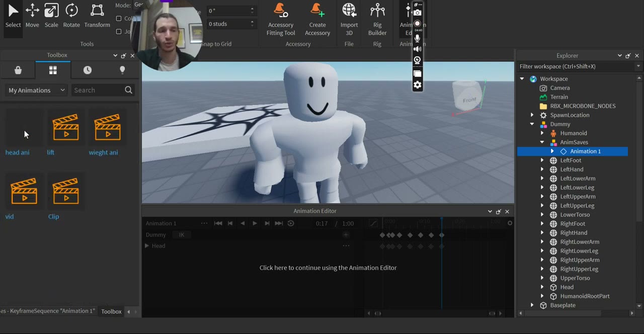Toggle the recorder webcam overlay

[x=417, y=60]
